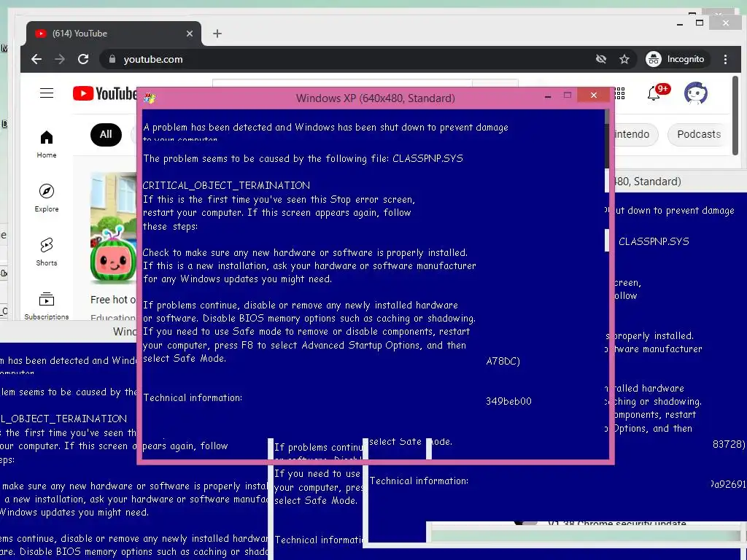Click the browser forward arrow
Image resolution: width=747 pixels, height=560 pixels.
point(60,59)
